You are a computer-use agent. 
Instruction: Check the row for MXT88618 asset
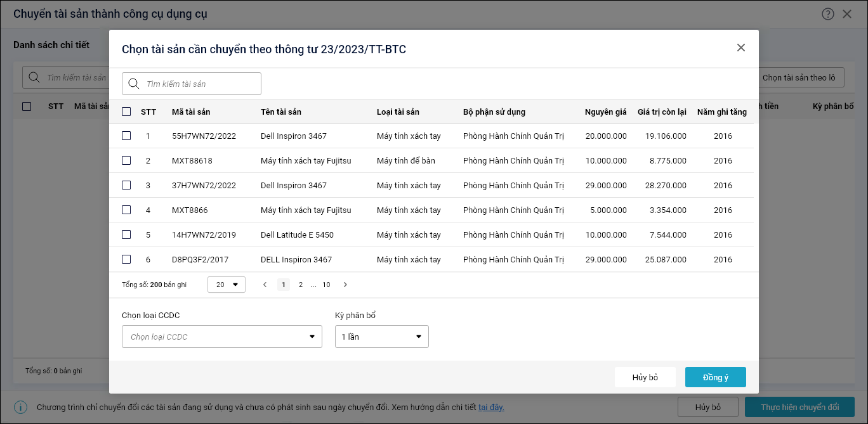pos(126,160)
